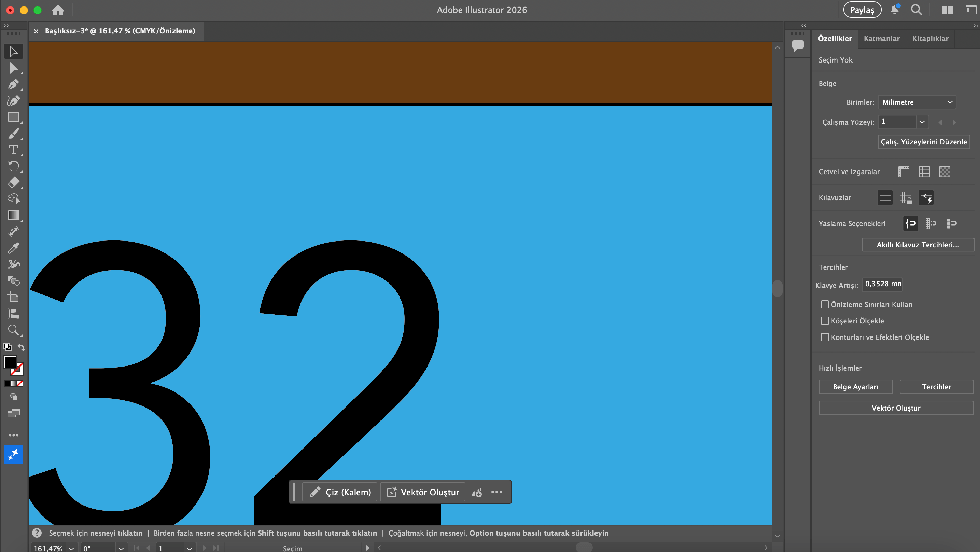Open the comments panel icon
The width and height of the screenshot is (980, 552).
tap(798, 46)
